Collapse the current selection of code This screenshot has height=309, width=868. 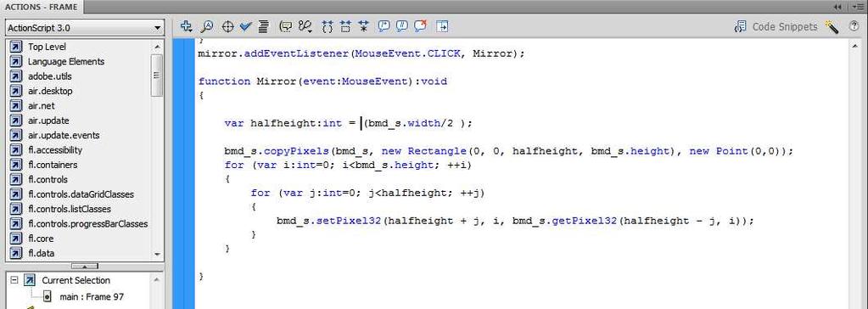[x=345, y=26]
